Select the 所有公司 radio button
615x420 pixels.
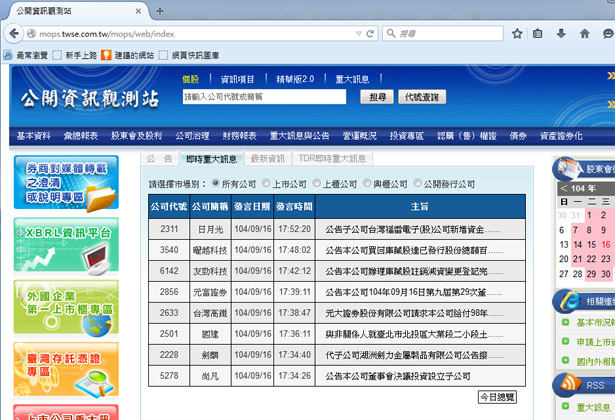214,184
